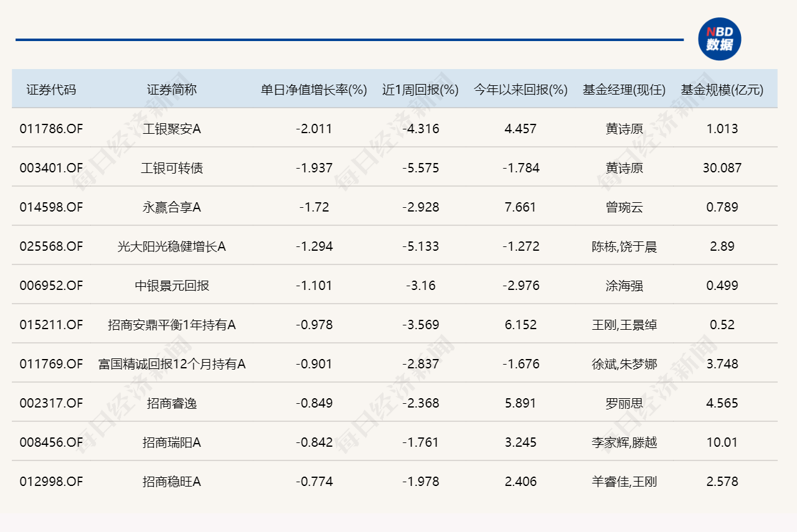Select fund code 003401.OF
This screenshot has height=532, width=797.
pyautogui.click(x=51, y=168)
